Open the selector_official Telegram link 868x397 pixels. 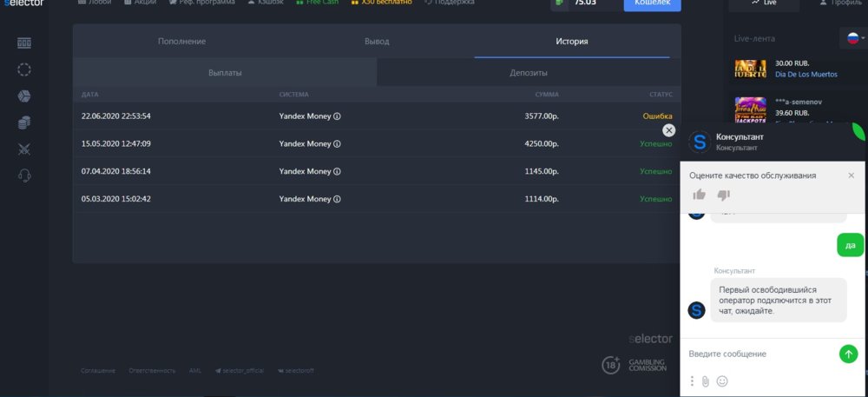point(240,370)
